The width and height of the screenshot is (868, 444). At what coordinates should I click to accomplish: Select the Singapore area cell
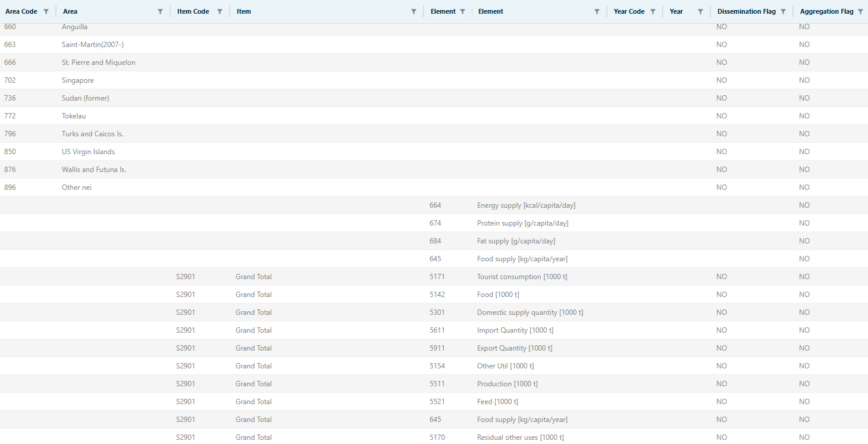click(x=78, y=80)
